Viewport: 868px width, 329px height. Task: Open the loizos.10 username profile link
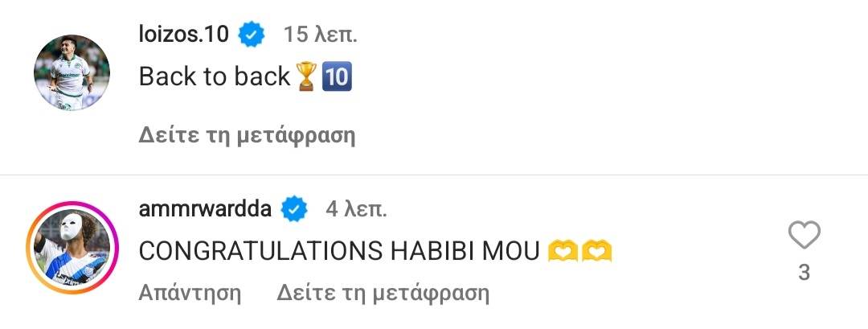[x=184, y=35]
